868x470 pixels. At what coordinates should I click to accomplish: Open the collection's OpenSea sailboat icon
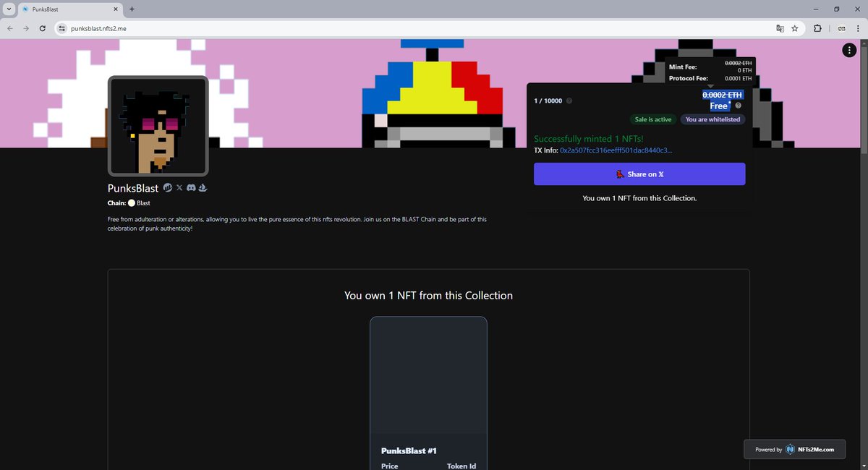203,188
